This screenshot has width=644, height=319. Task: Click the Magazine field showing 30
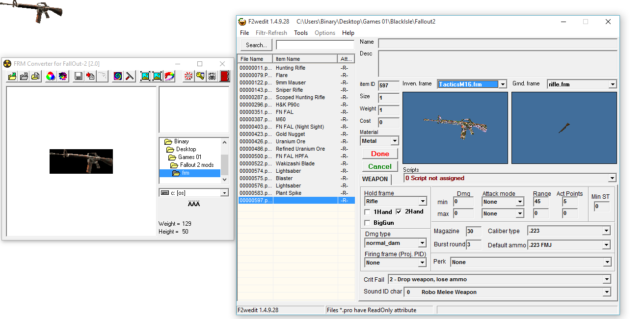point(474,231)
